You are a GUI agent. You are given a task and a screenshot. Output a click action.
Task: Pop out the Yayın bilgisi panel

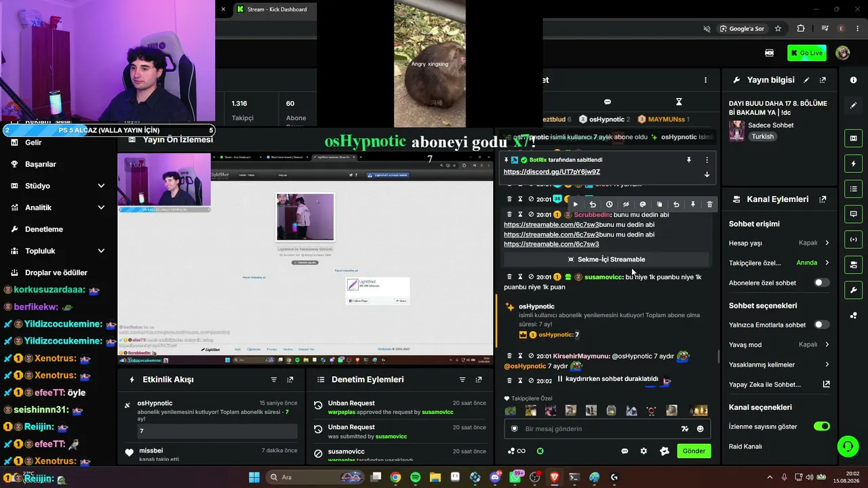(823, 80)
